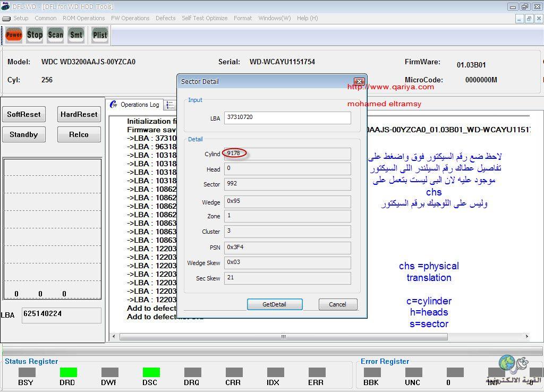Start a scan with the Scan toolbar button

(x=55, y=35)
